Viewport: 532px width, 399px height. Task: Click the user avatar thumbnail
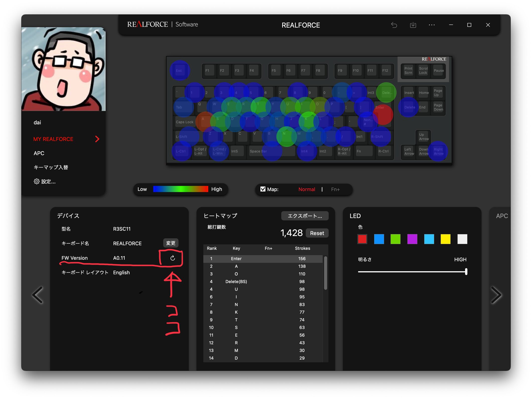63,69
